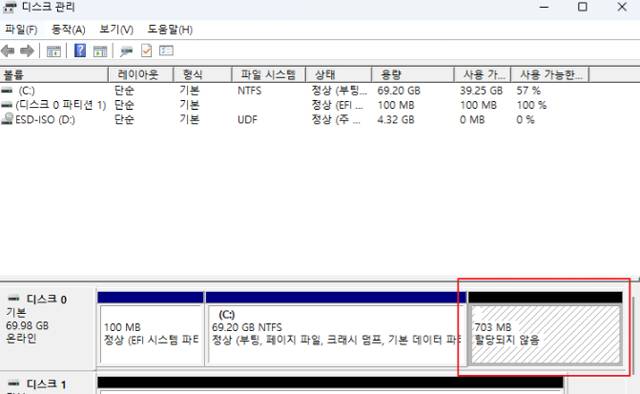Open the 보기(V) menu
This screenshot has height=394, width=640.
tap(116, 29)
